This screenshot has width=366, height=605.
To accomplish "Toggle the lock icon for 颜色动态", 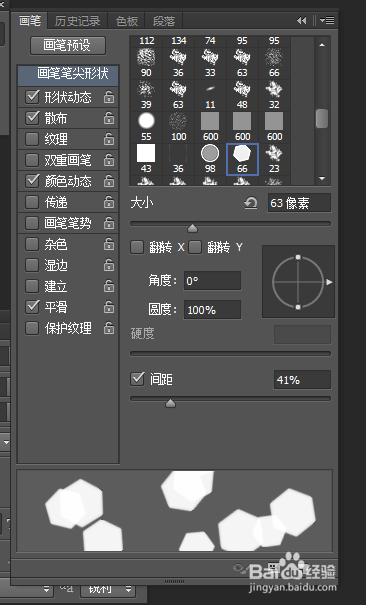I will pyautogui.click(x=109, y=181).
